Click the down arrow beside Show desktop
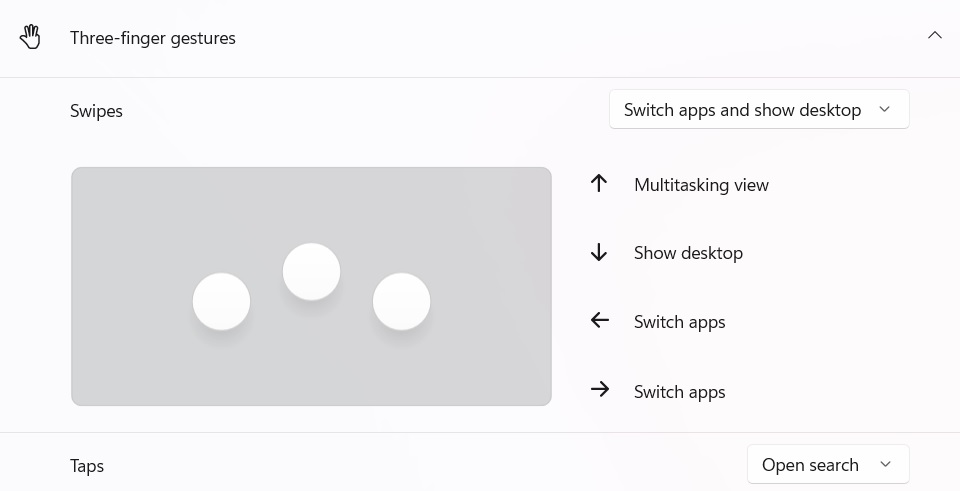 coord(599,253)
